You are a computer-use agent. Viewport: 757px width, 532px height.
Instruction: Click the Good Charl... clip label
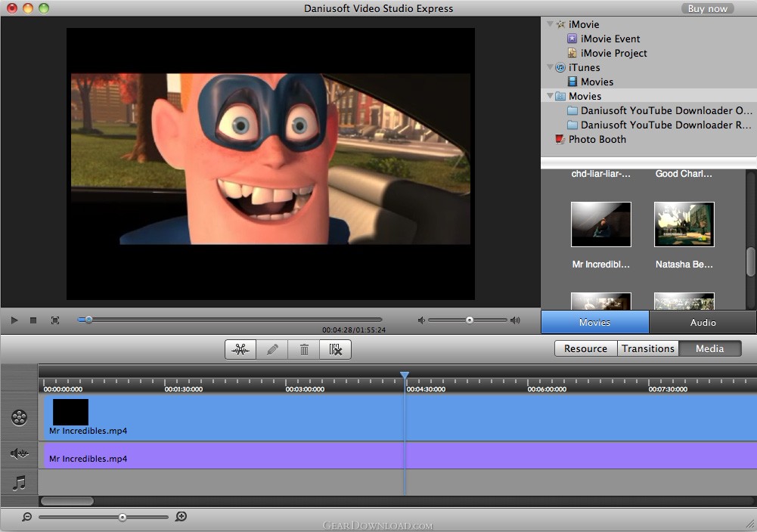pos(684,174)
